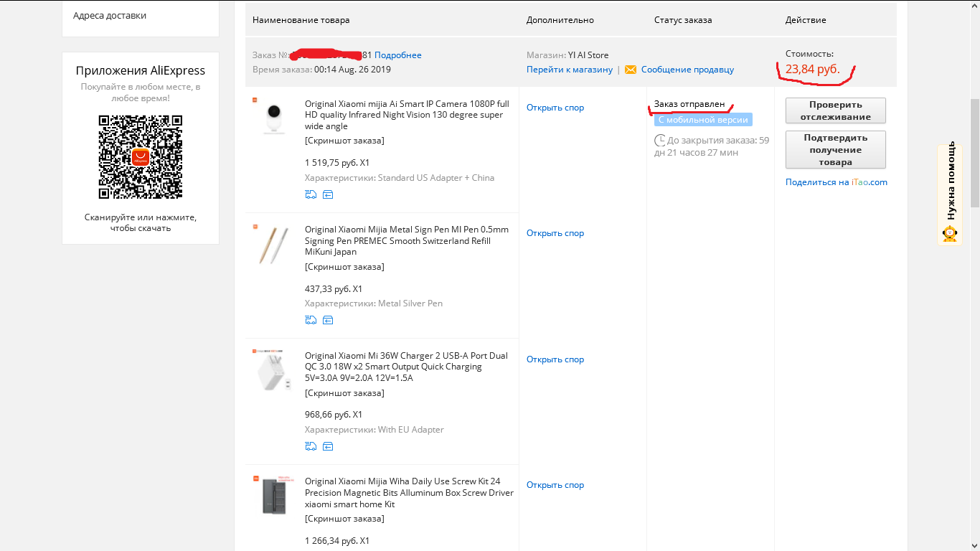Open the Нужна помощь side tab
The image size is (980, 551).
(x=950, y=195)
